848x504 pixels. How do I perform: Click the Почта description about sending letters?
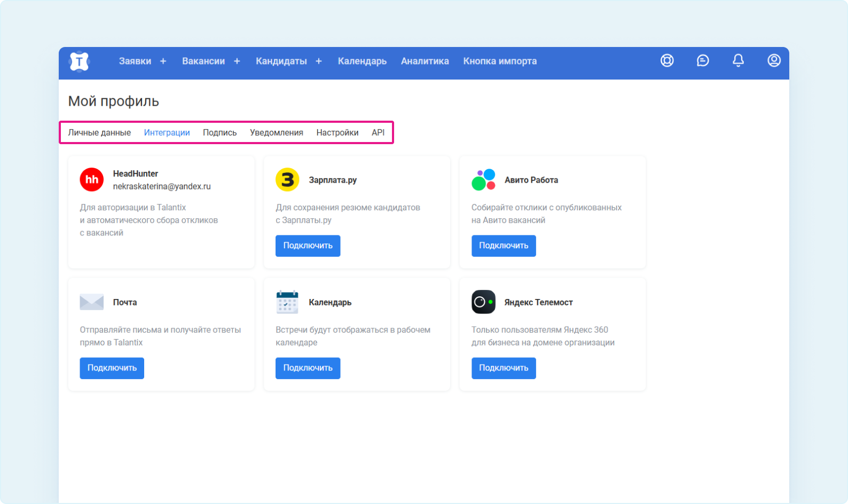[x=160, y=336]
